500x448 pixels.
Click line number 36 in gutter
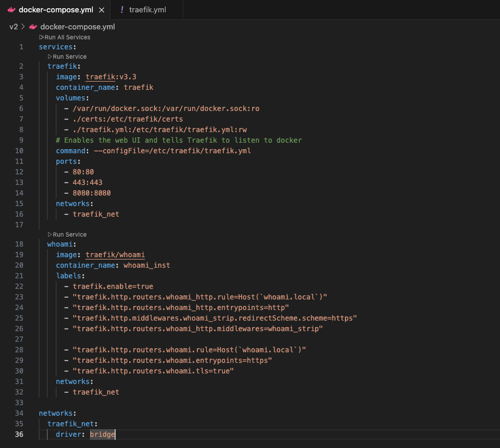tap(19, 434)
